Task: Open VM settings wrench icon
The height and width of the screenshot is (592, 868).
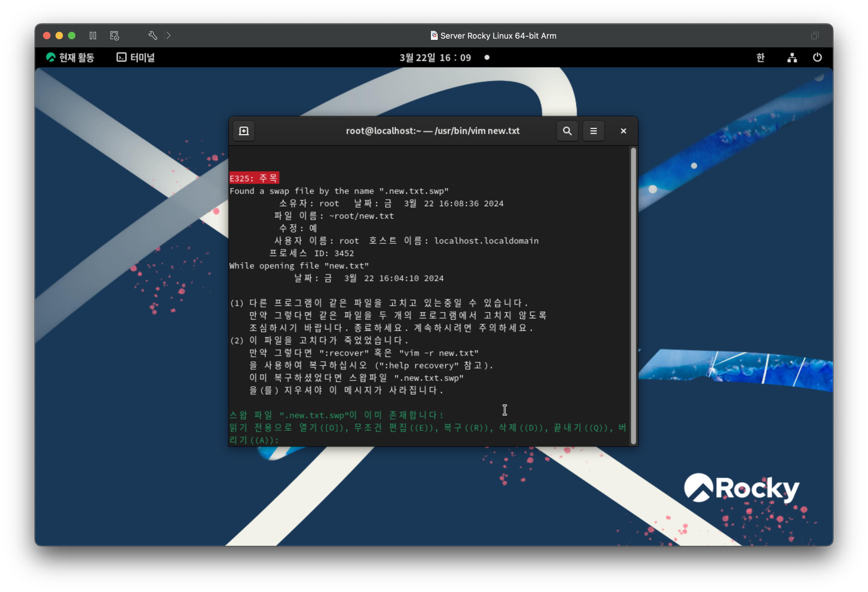Action: 152,36
